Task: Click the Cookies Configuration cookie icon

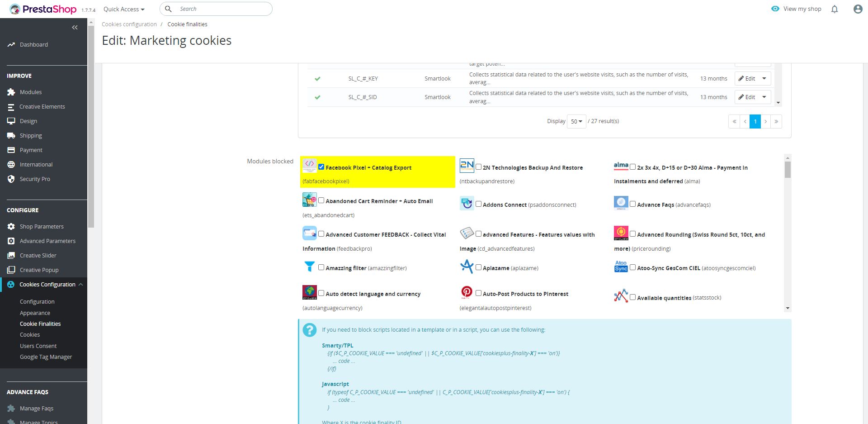Action: [x=11, y=285]
